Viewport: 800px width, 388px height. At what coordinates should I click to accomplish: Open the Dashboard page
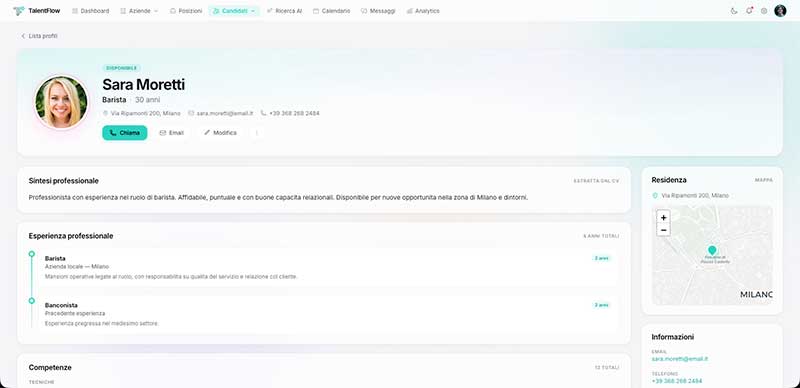91,11
